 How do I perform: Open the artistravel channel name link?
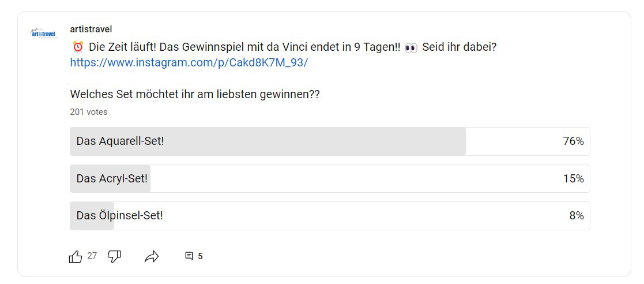91,29
